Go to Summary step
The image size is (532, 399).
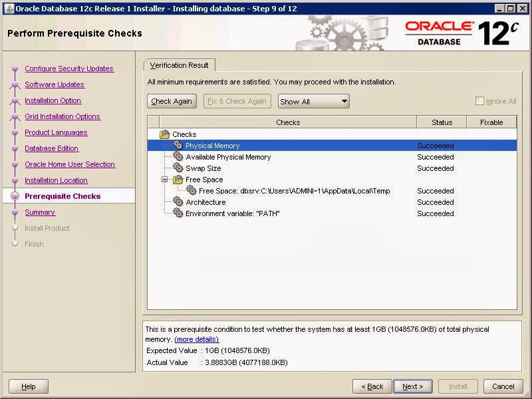click(40, 212)
